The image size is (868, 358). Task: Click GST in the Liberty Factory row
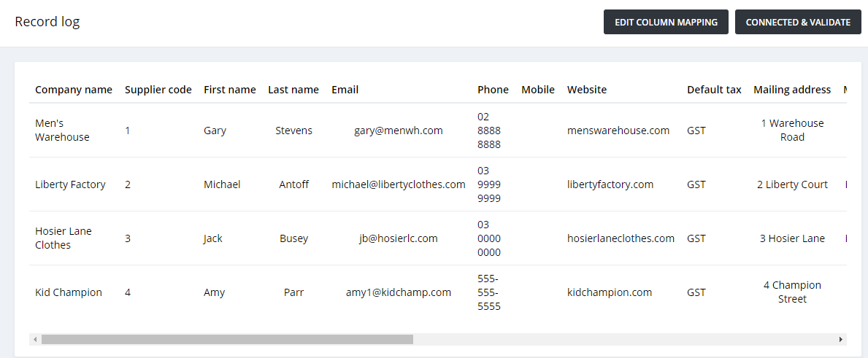pyautogui.click(x=696, y=184)
